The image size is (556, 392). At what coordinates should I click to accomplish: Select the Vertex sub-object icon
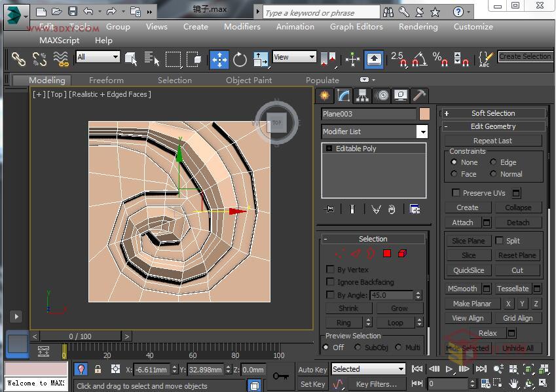click(341, 253)
